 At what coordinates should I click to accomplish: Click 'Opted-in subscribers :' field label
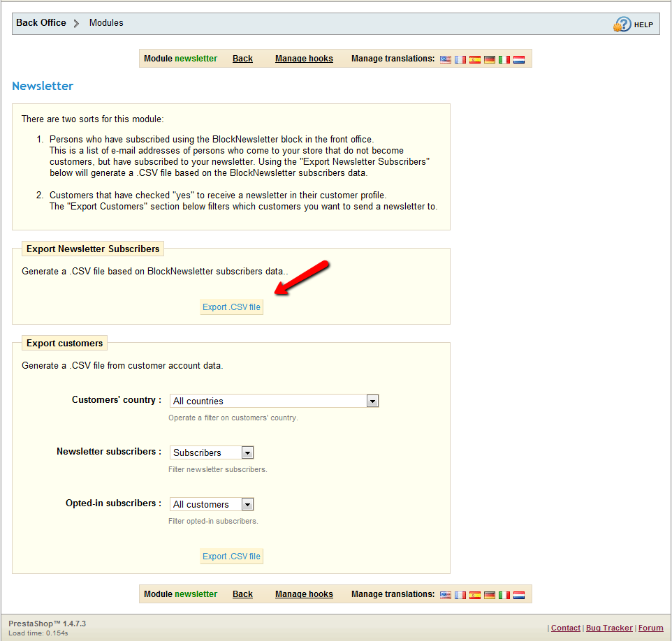tap(114, 503)
